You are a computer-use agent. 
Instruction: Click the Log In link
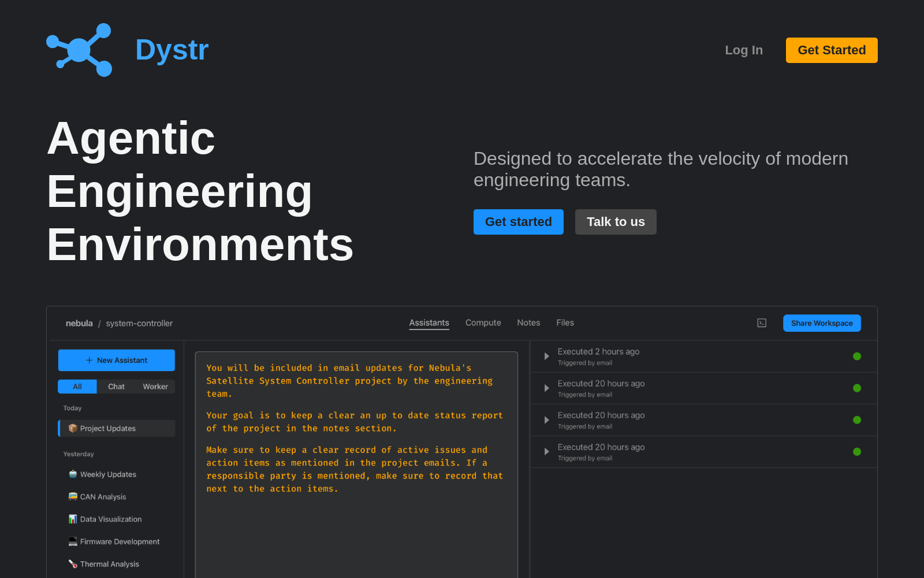tap(744, 50)
